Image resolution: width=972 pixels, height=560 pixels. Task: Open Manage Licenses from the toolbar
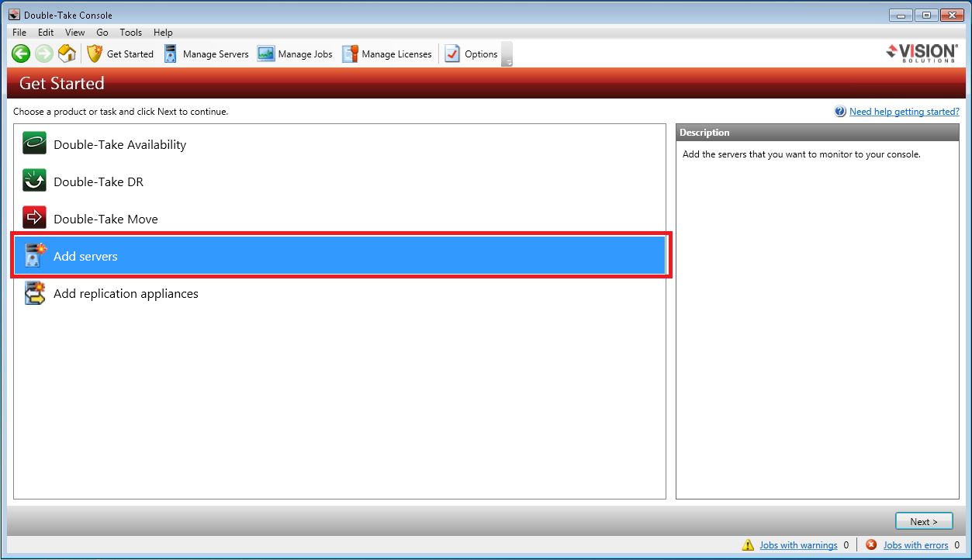coord(387,54)
